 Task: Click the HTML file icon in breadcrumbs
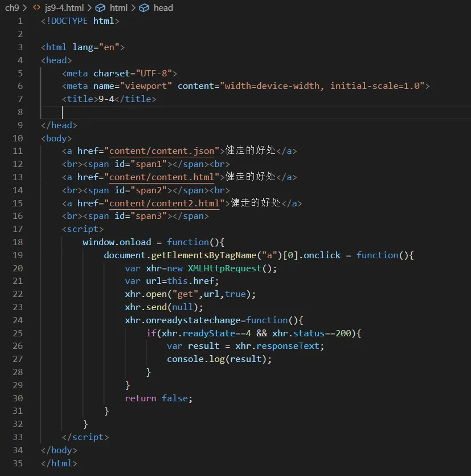coord(36,8)
